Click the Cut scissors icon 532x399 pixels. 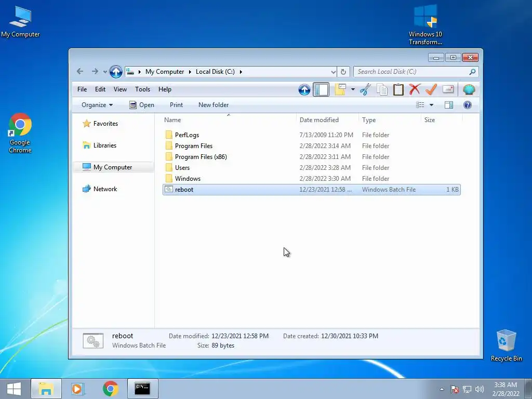[365, 89]
